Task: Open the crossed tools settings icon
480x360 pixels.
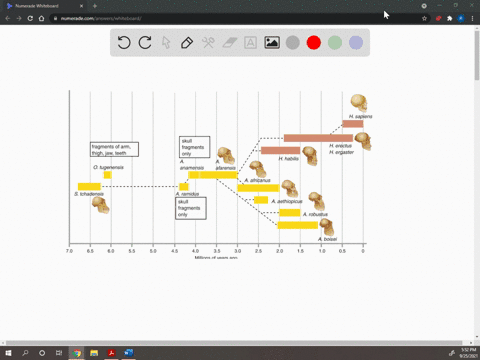Action: pos(208,43)
